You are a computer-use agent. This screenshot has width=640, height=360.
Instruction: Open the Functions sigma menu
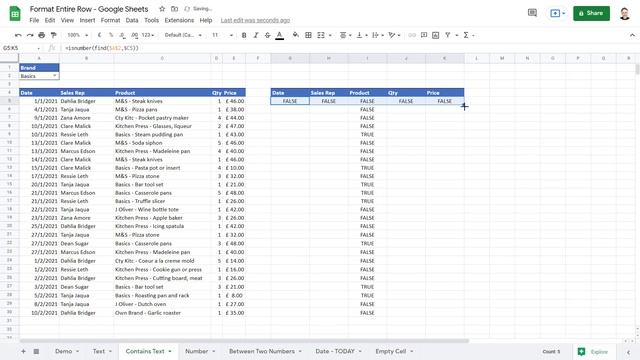468,36
